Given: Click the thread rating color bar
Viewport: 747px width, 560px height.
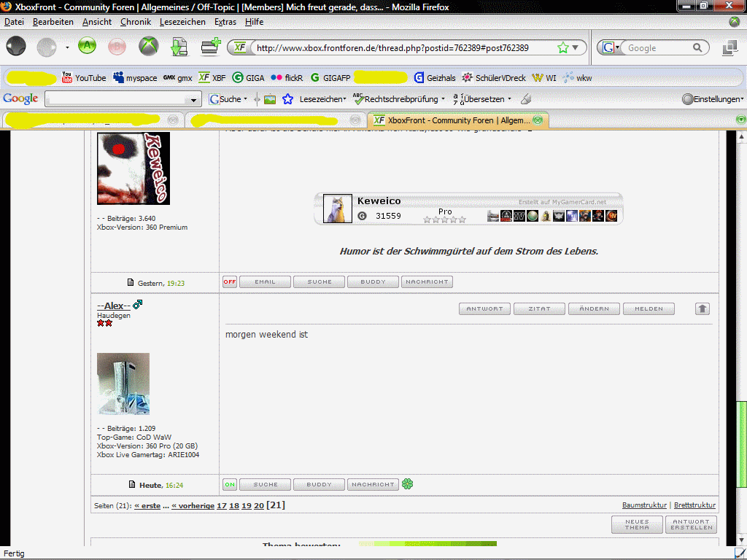Looking at the screenshot, I should pos(427,544).
